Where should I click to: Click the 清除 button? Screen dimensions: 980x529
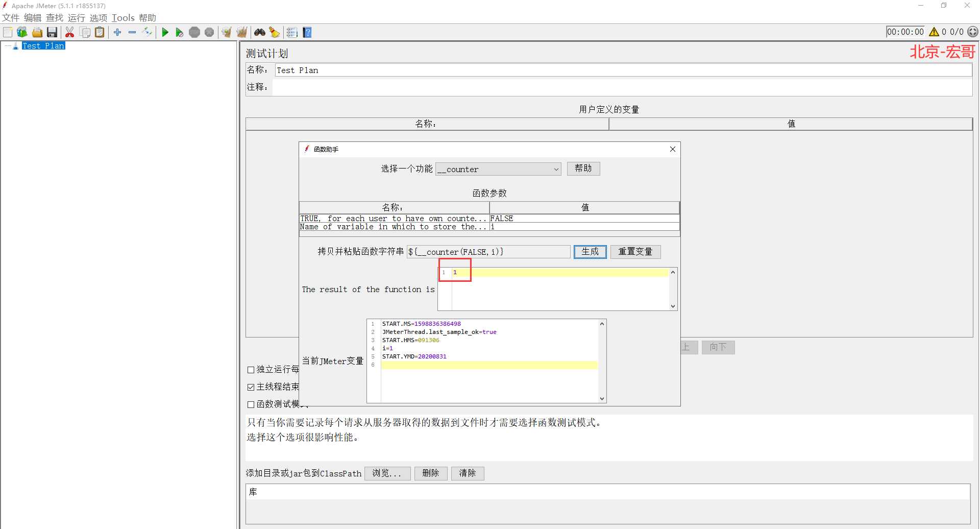click(468, 473)
